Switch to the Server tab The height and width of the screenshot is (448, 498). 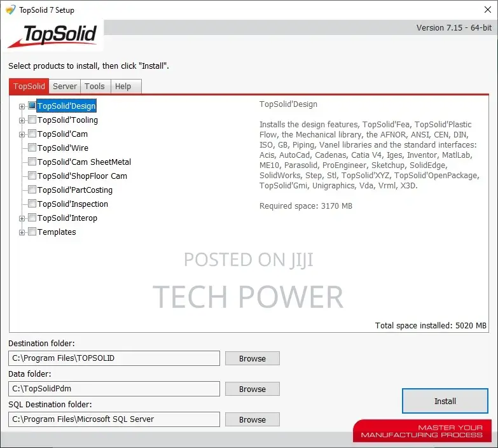click(x=65, y=87)
